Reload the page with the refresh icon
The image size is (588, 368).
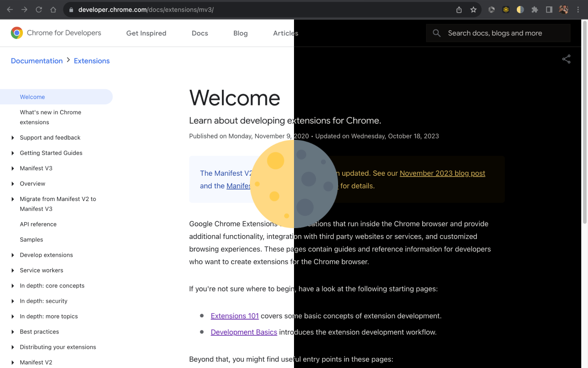point(39,9)
